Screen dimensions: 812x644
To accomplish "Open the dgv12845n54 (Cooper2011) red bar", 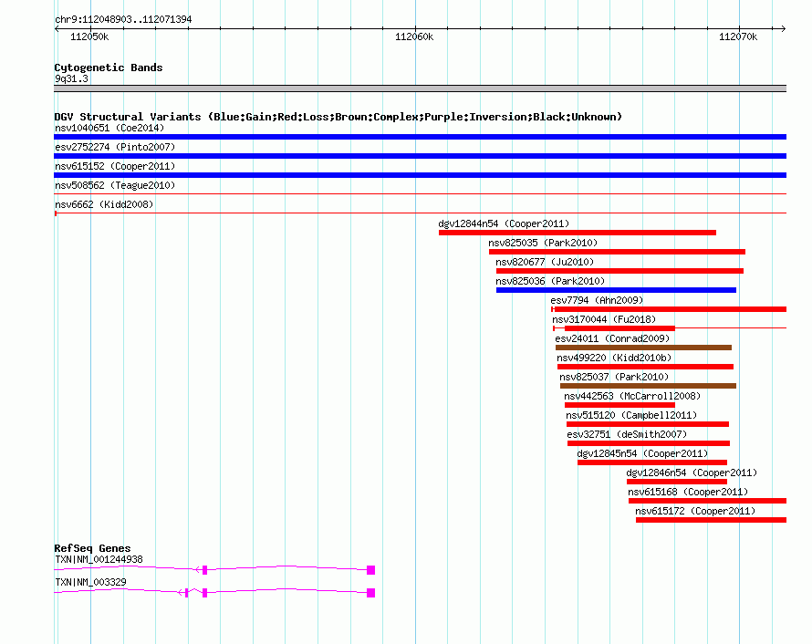I will click(652, 462).
